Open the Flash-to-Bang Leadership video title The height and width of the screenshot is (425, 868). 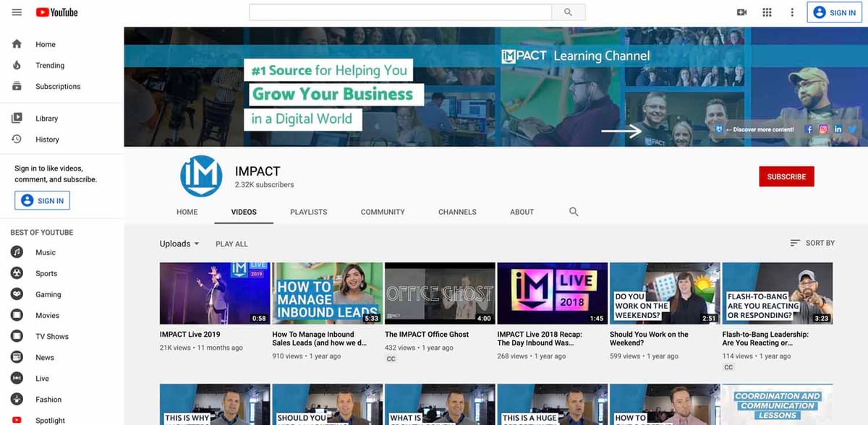(x=765, y=339)
